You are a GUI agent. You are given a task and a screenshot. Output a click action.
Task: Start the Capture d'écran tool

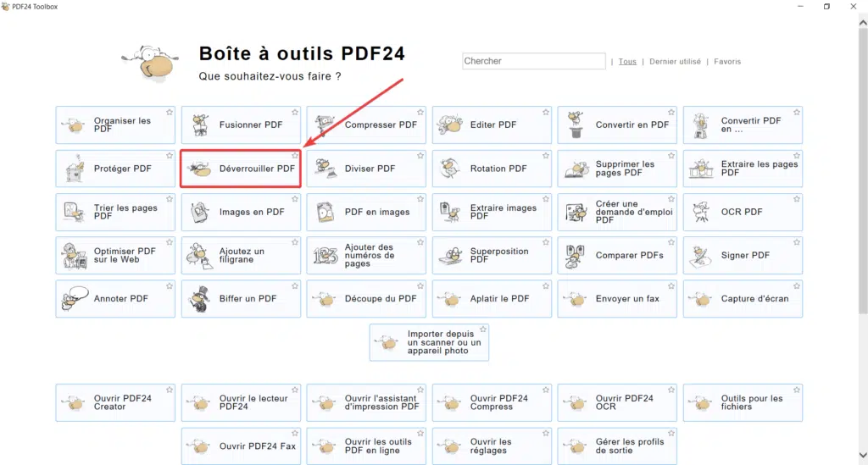point(743,299)
